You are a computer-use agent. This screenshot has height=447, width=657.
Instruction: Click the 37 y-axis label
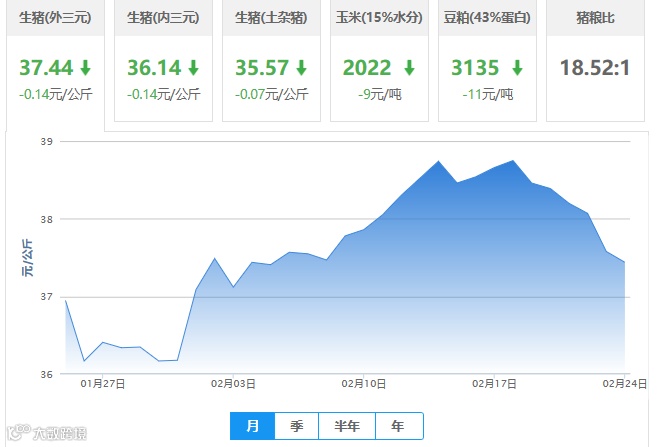click(x=47, y=297)
